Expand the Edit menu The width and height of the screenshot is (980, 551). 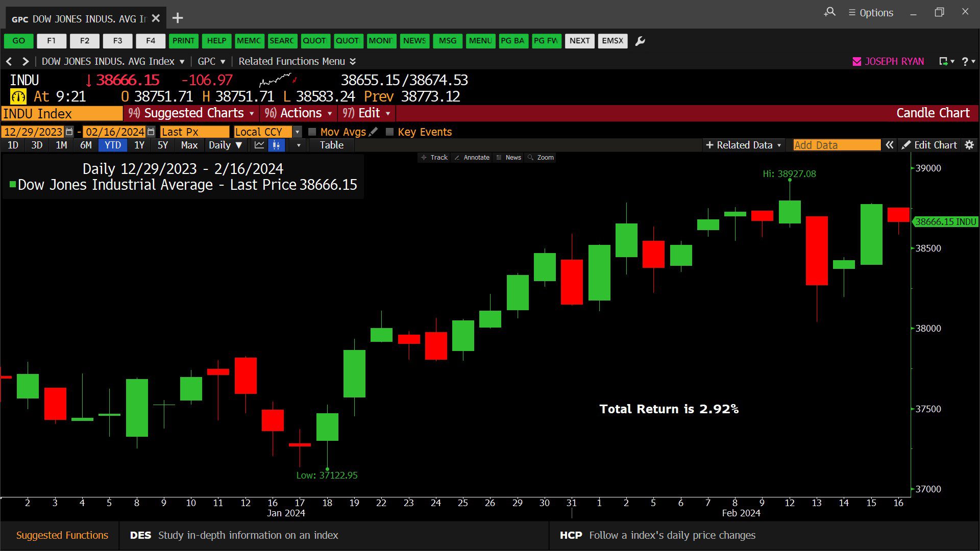tap(366, 113)
